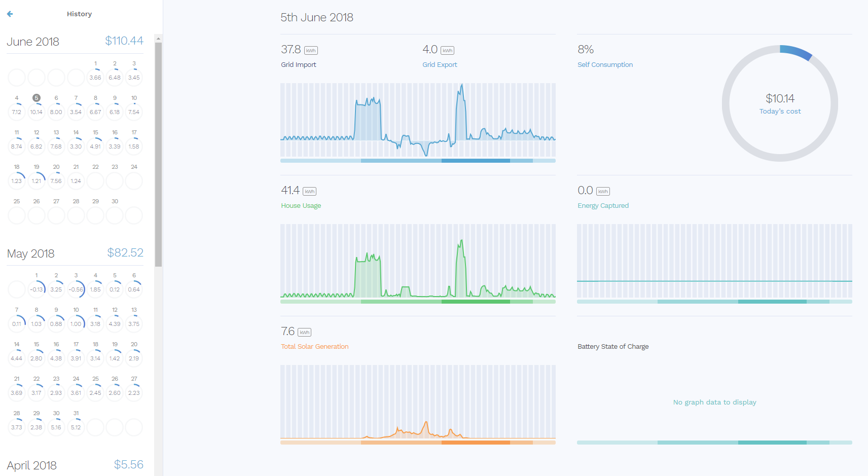
Task: Open the Grid Export label link
Action: point(440,64)
